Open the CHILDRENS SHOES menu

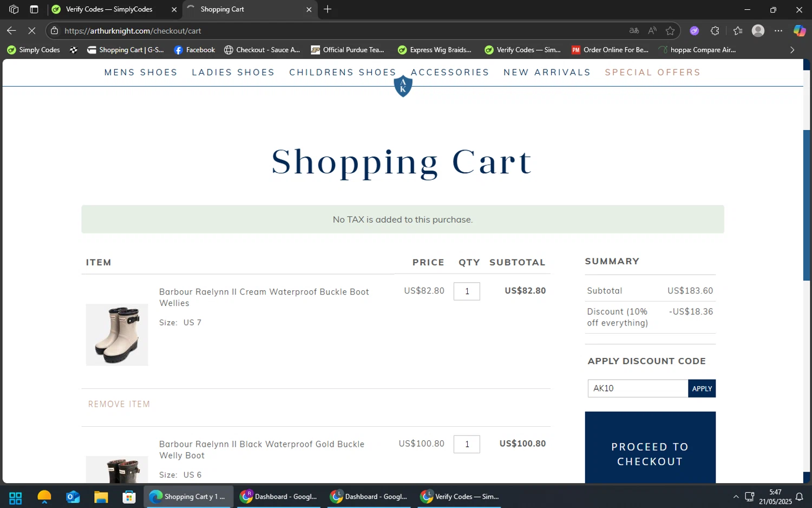point(343,73)
